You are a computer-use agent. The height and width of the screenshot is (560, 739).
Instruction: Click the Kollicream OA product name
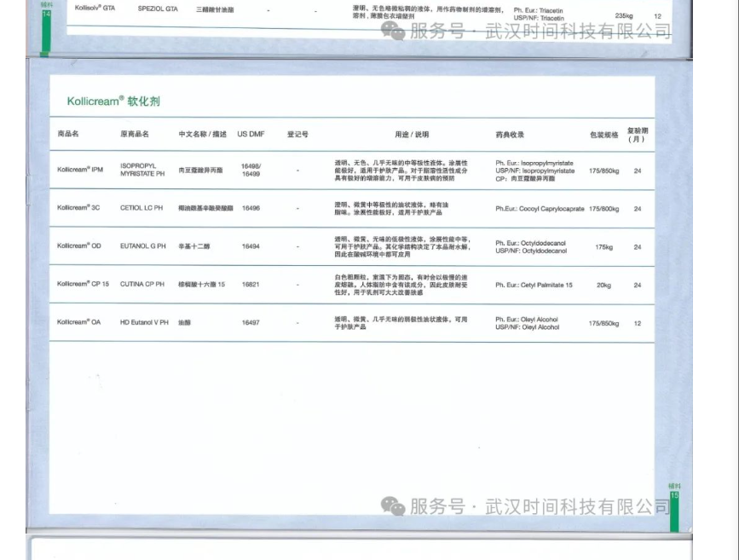point(78,322)
